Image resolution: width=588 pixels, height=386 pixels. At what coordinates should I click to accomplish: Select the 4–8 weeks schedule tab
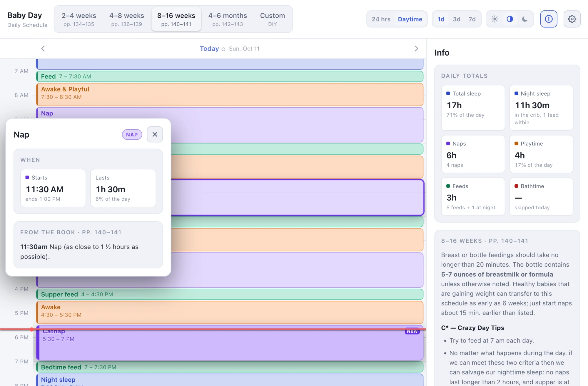(127, 19)
